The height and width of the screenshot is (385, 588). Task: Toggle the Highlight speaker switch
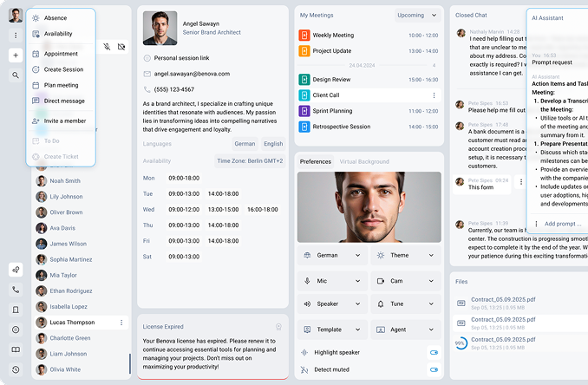pyautogui.click(x=433, y=352)
